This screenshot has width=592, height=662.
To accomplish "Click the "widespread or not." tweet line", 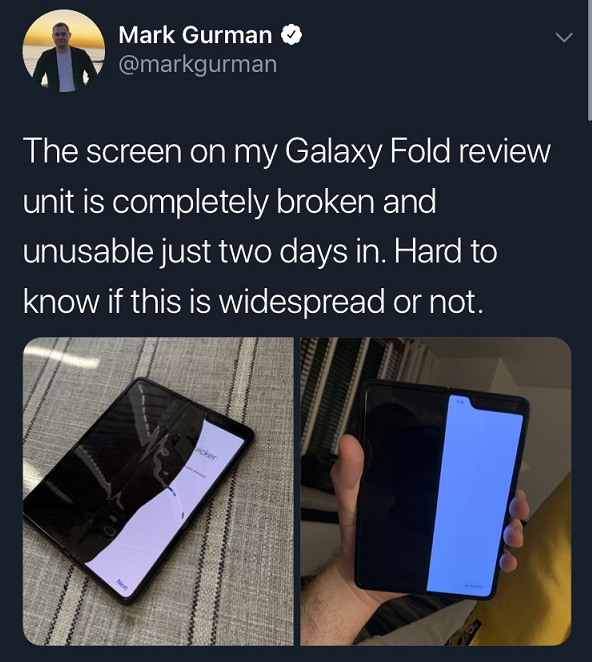I will (x=350, y=301).
